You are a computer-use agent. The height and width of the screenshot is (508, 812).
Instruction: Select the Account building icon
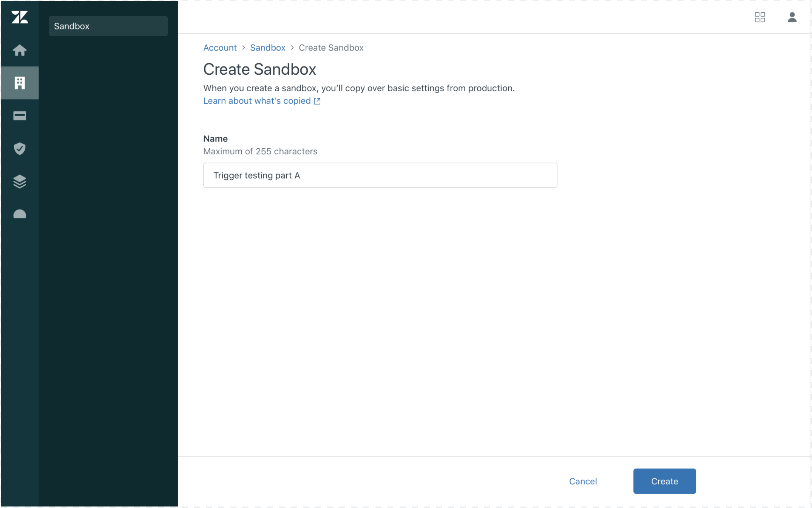coord(20,83)
